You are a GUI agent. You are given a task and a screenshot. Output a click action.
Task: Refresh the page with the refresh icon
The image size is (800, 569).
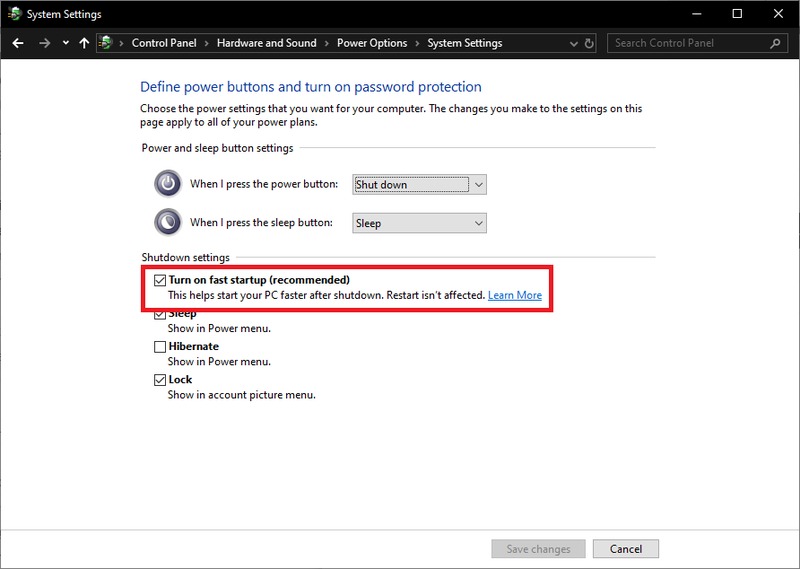tap(589, 44)
